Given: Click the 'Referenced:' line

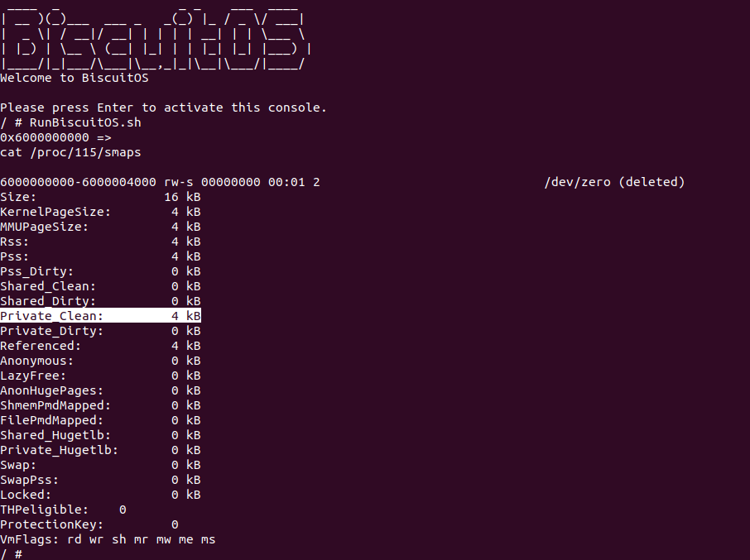Looking at the screenshot, I should [100, 346].
